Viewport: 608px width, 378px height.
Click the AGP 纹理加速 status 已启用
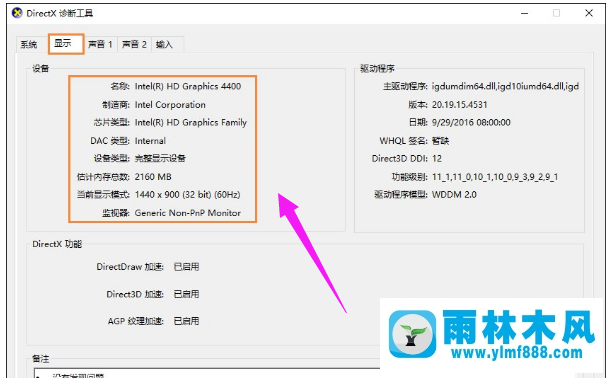(x=186, y=321)
